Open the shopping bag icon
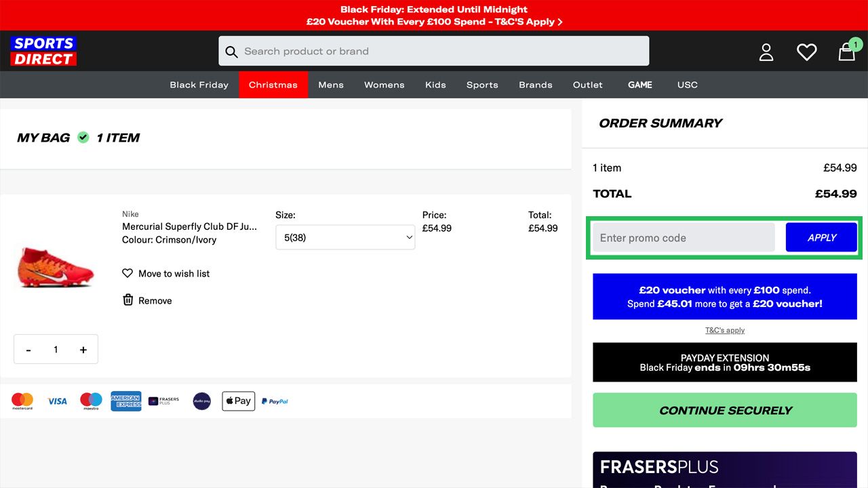Viewport: 868px width, 488px height. 847,52
